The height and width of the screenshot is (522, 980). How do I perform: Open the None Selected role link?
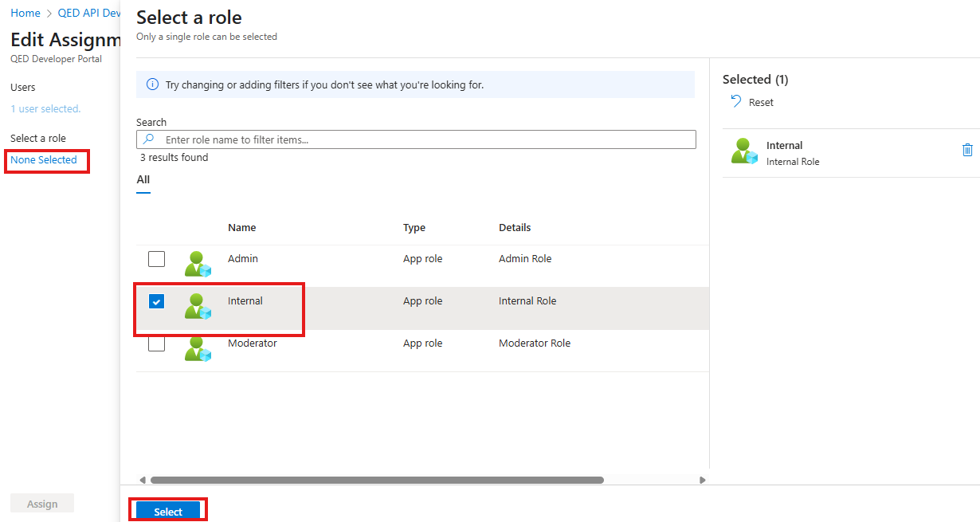click(x=44, y=160)
